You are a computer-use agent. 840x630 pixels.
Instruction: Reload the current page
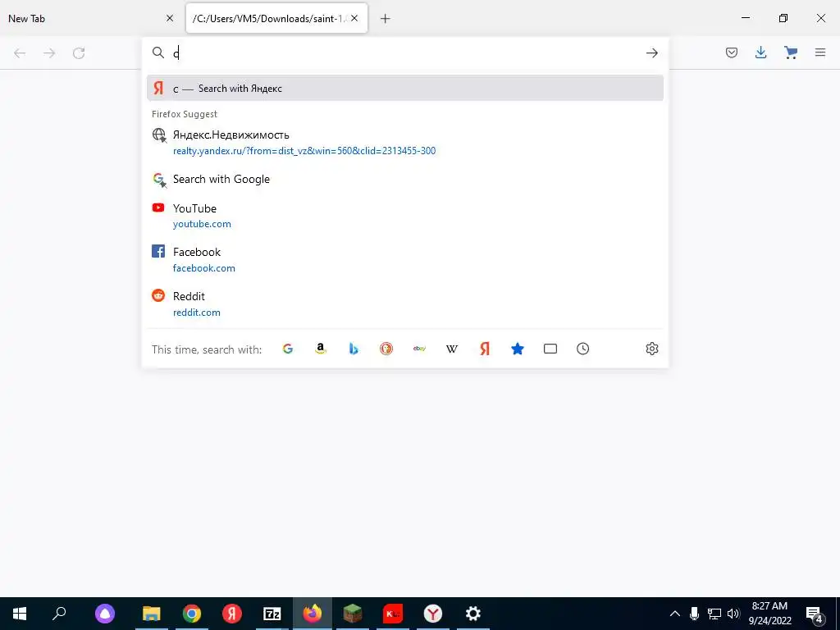coord(79,53)
